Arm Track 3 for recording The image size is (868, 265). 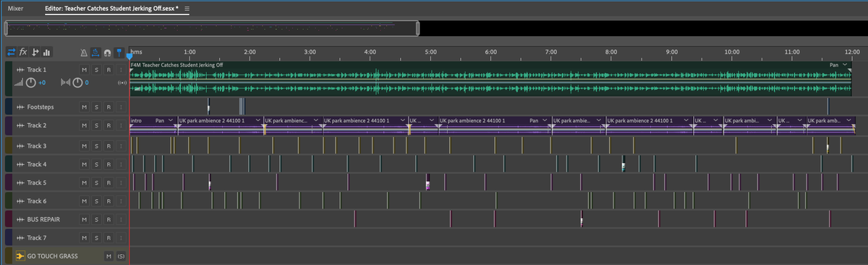click(109, 146)
